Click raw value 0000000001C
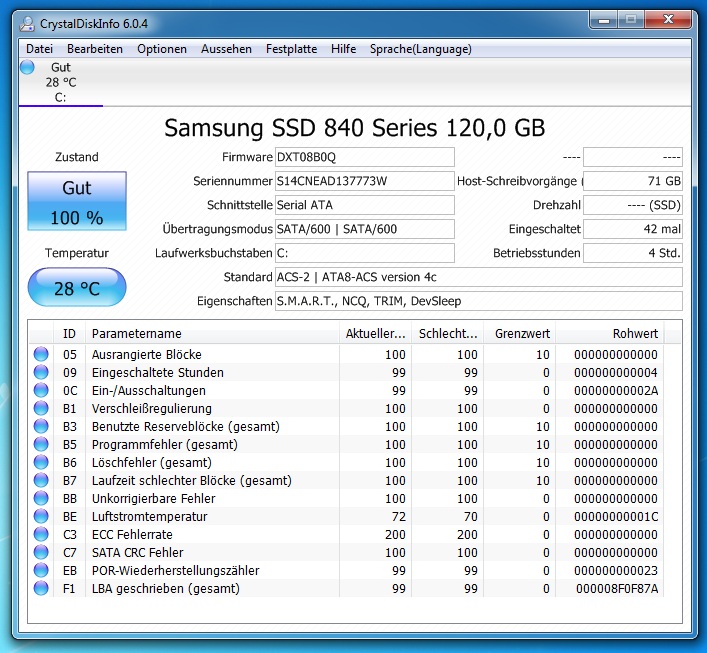The image size is (707, 653). point(616,516)
